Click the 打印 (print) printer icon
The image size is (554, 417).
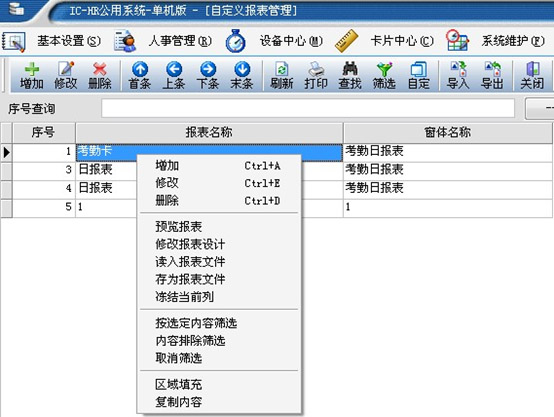point(316,76)
